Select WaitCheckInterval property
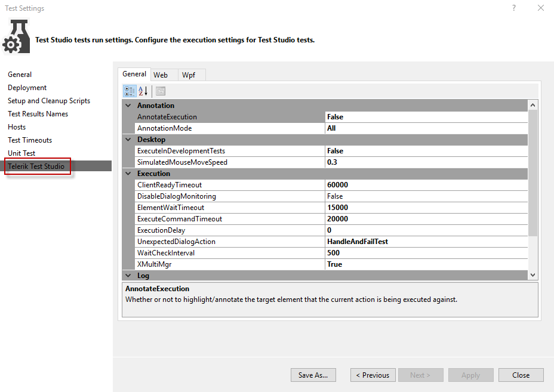Screen dimensions: 554x392 [x=230, y=252]
